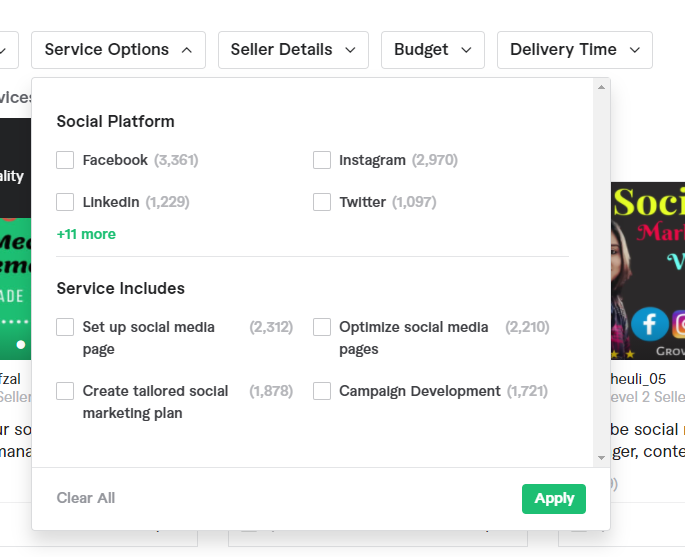
Task: Tick the LinkedIn checkbox
Action: [66, 202]
